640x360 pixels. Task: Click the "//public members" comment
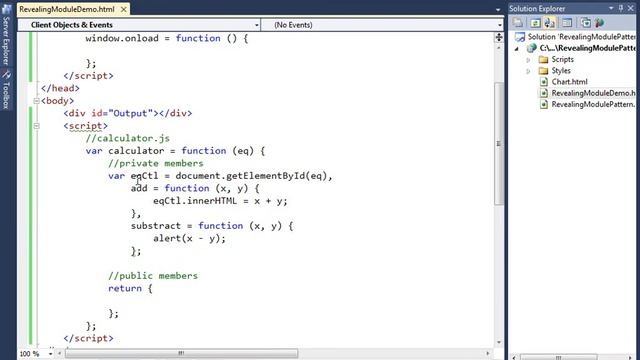(x=153, y=276)
